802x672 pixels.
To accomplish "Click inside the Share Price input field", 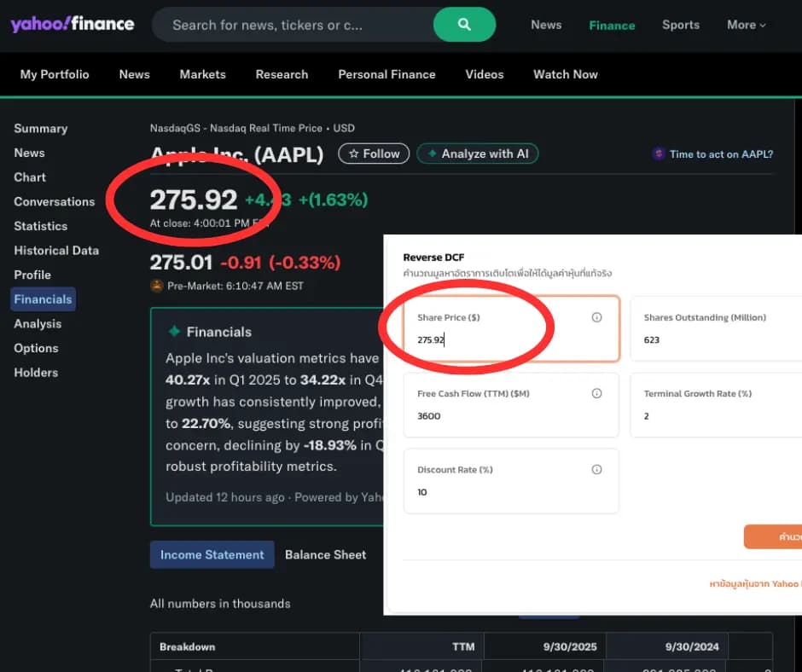I will click(478, 338).
